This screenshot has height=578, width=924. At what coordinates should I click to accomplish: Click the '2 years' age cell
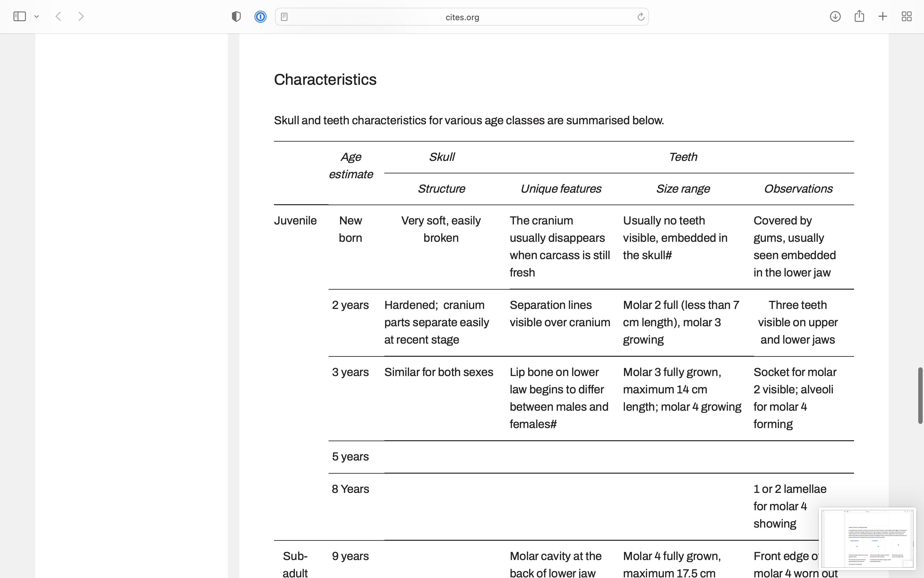point(350,305)
